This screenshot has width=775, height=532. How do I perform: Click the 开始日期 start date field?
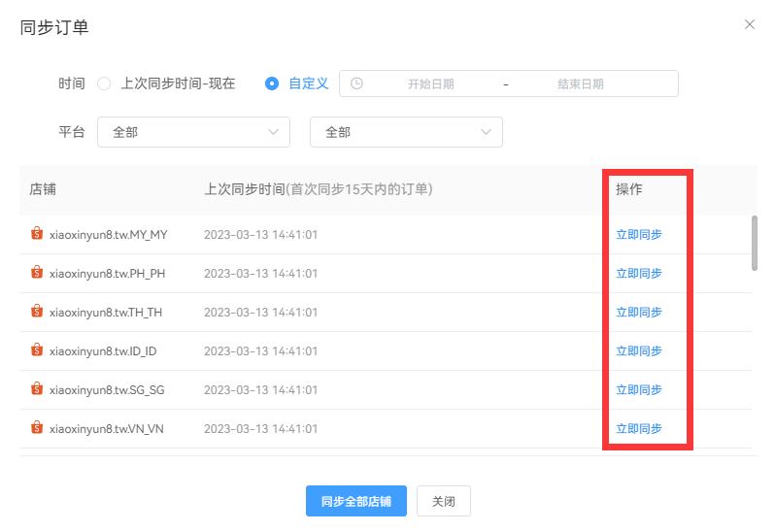430,83
